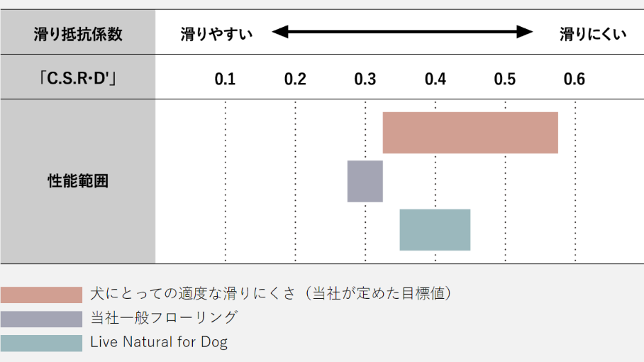
Task: Click the 0.3 axis value
Action: [x=365, y=79]
